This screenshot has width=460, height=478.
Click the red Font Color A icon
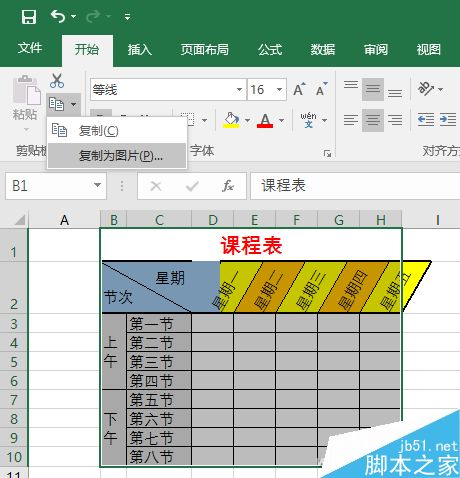coord(265,120)
